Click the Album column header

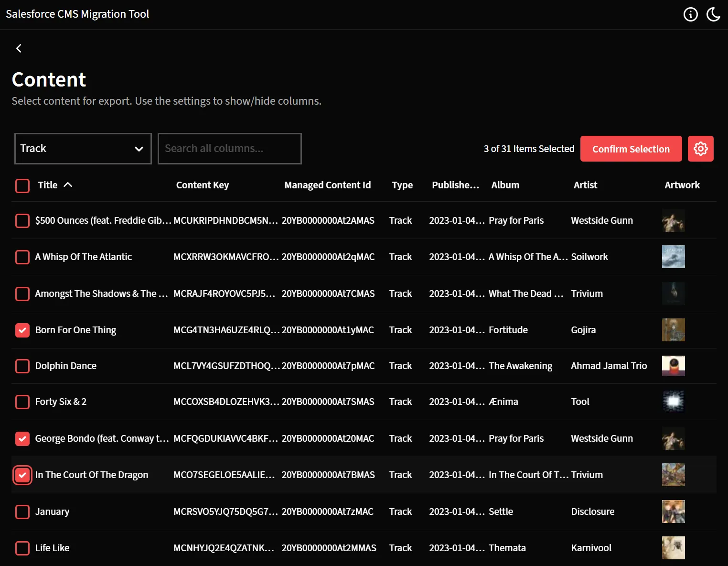pyautogui.click(x=505, y=185)
